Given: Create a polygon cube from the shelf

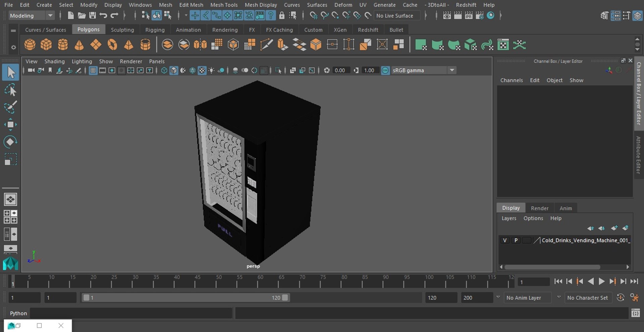Looking at the screenshot, I should [x=46, y=45].
